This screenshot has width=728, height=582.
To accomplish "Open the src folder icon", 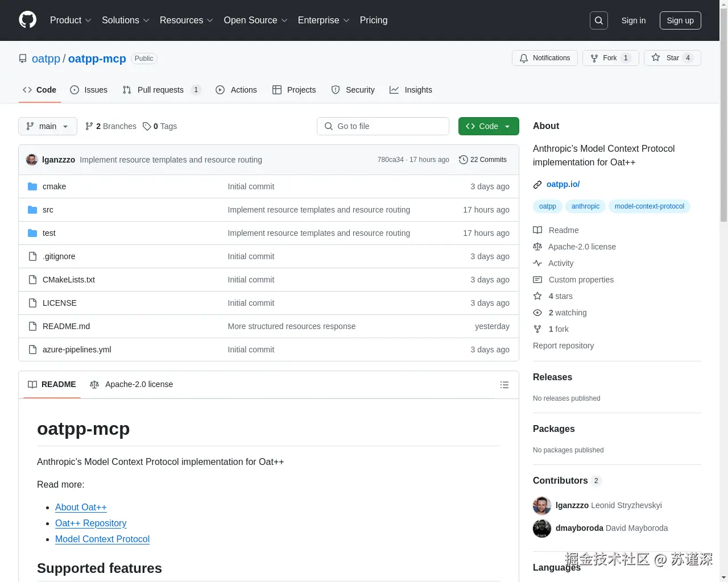I will pos(32,210).
